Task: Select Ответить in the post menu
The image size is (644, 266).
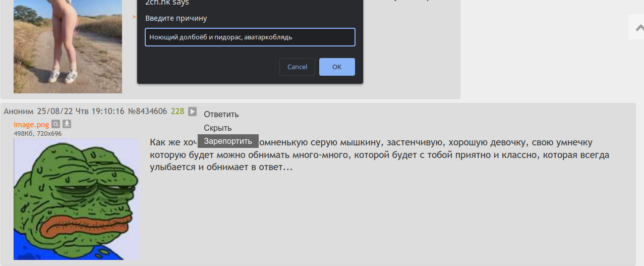Action: tap(221, 114)
